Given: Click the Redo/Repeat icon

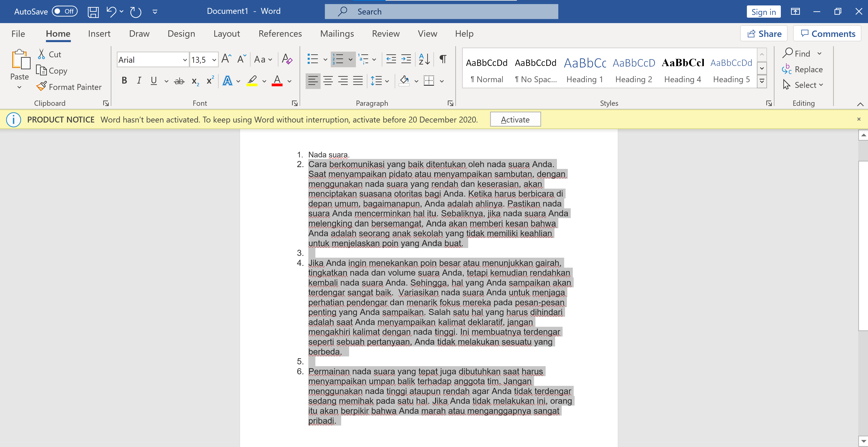Looking at the screenshot, I should point(135,12).
